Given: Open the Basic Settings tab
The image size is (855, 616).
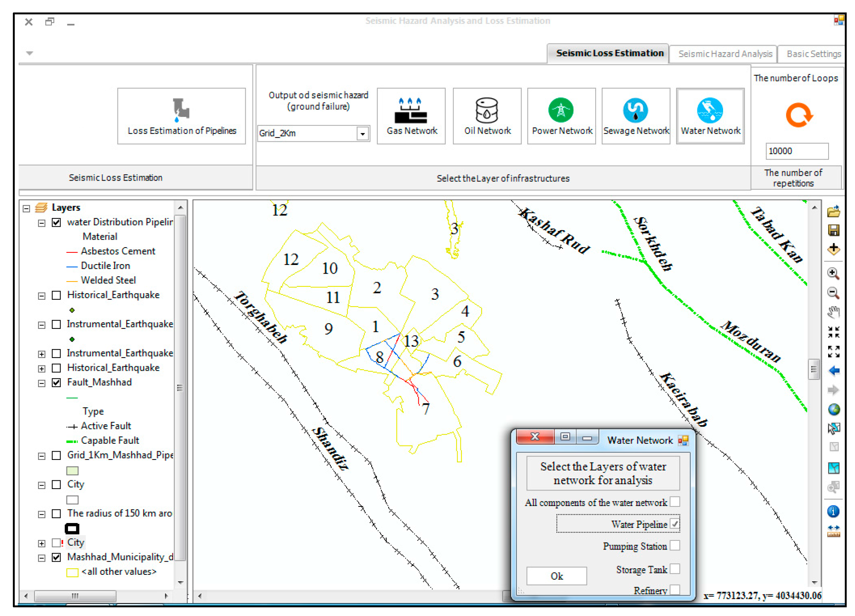Looking at the screenshot, I should [813, 54].
